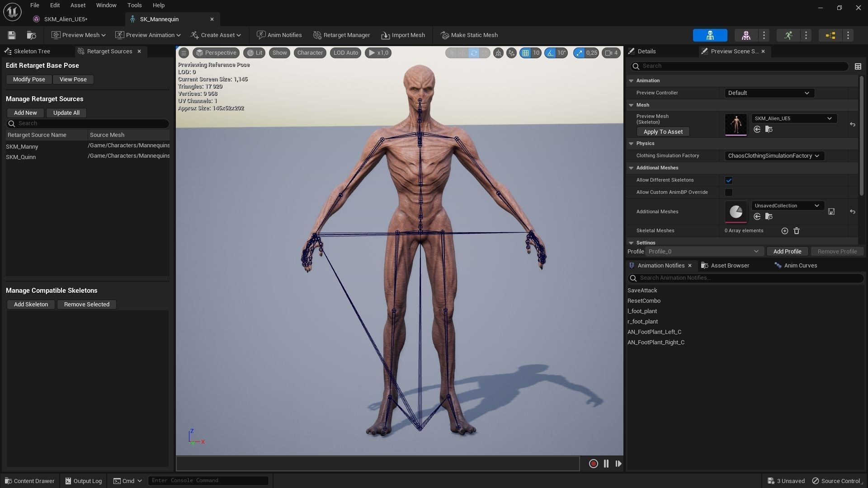Use selected asset for Preview Mesh

coord(757,130)
